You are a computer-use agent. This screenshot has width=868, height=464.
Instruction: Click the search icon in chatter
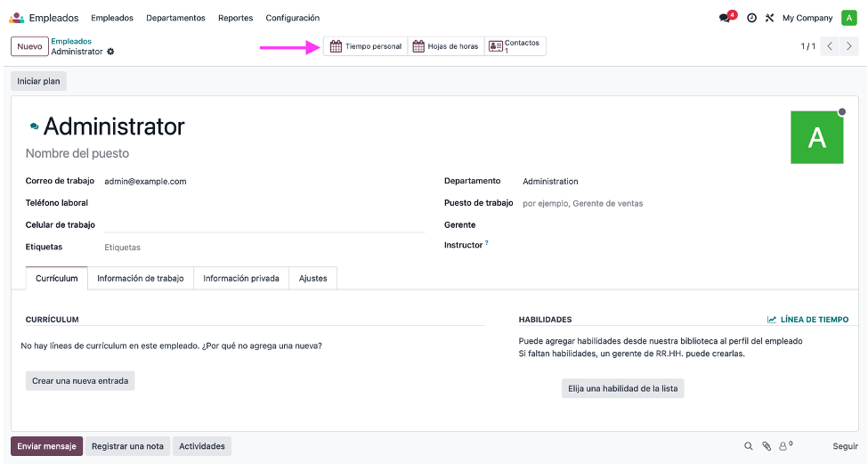point(749,446)
